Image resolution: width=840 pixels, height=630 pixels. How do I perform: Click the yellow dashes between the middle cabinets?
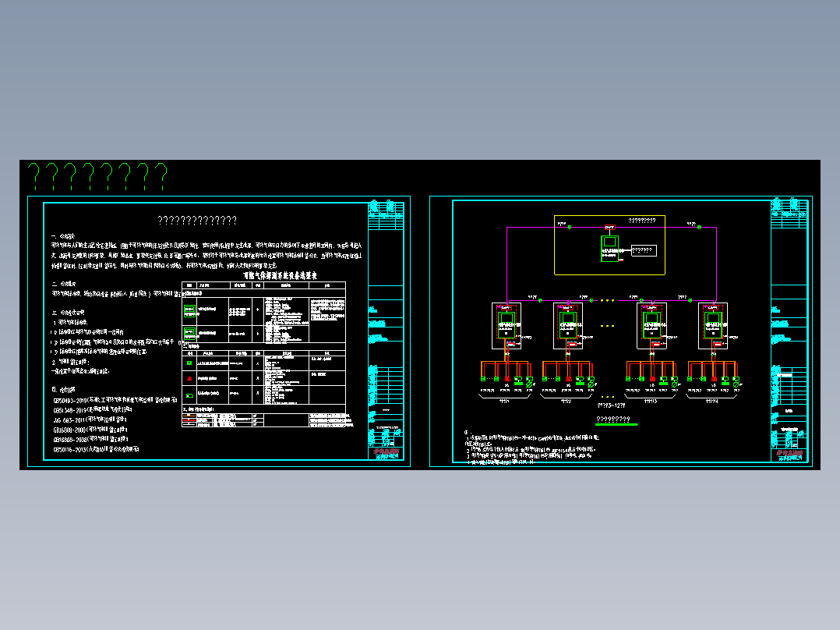click(607, 326)
